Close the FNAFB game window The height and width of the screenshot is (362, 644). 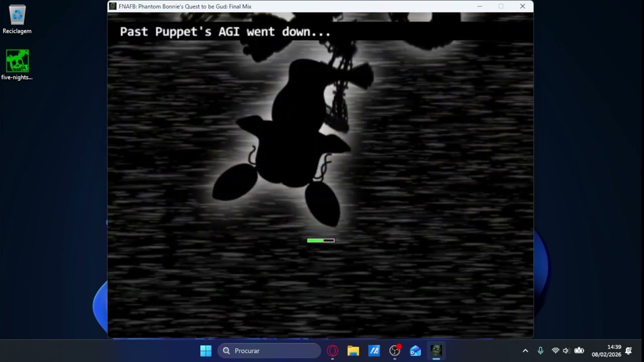[x=522, y=7]
